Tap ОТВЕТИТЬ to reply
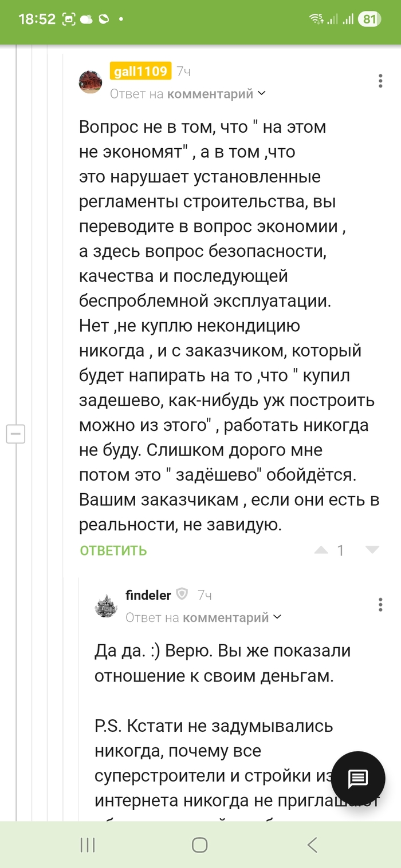Viewport: 401px width, 868px height. click(113, 550)
